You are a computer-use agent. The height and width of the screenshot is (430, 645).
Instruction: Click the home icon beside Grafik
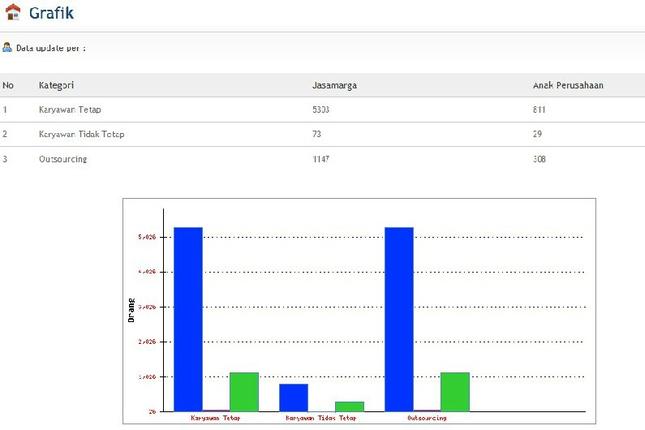tap(12, 13)
